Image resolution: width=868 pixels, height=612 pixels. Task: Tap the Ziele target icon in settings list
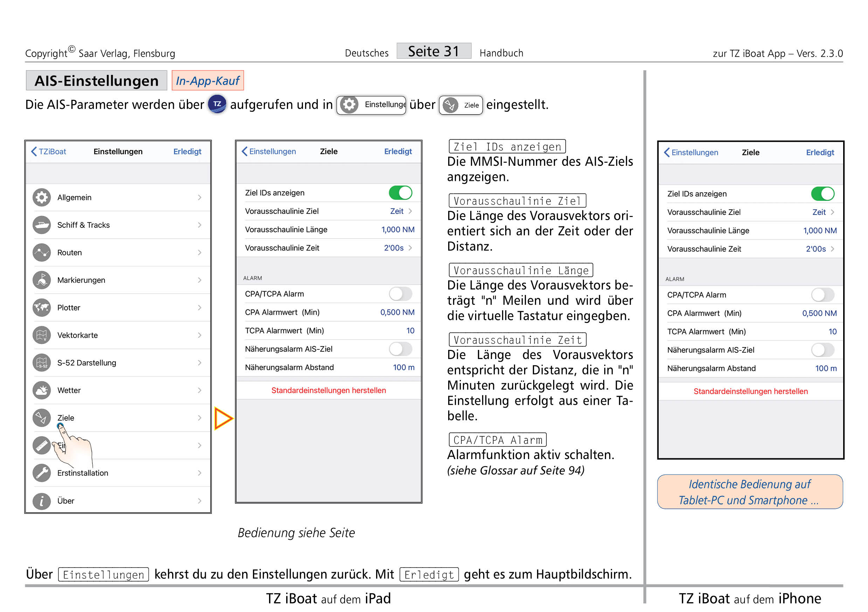pyautogui.click(x=42, y=418)
